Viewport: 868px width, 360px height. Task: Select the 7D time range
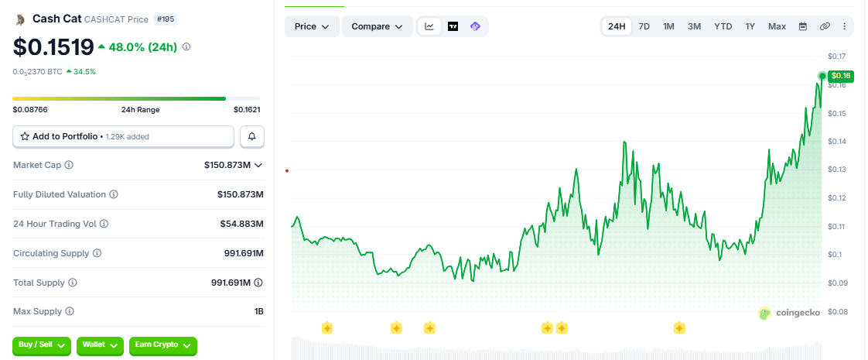click(x=644, y=26)
